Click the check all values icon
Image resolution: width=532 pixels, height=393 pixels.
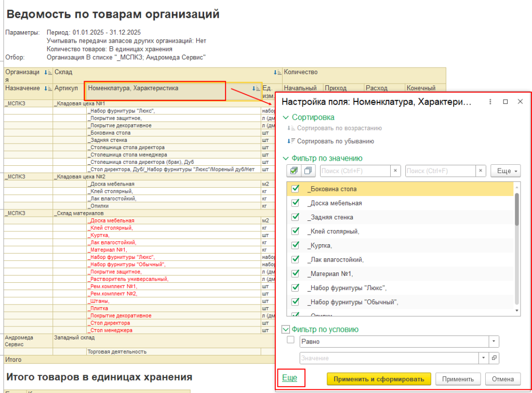coord(294,171)
